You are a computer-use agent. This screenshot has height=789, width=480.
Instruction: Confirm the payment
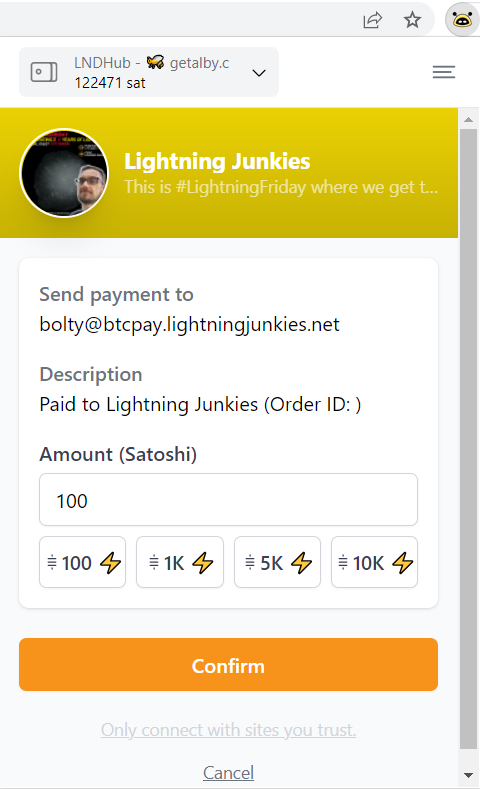pyautogui.click(x=228, y=665)
